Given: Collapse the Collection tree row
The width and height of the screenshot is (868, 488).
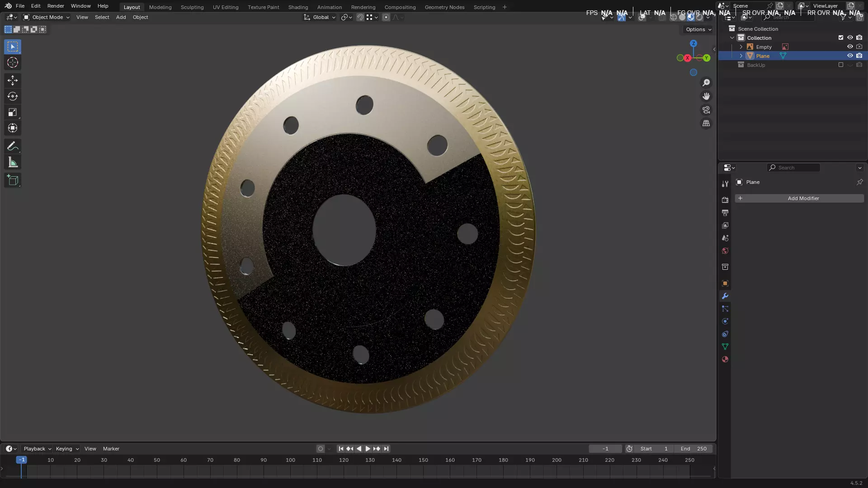Looking at the screenshot, I should pyautogui.click(x=732, y=38).
